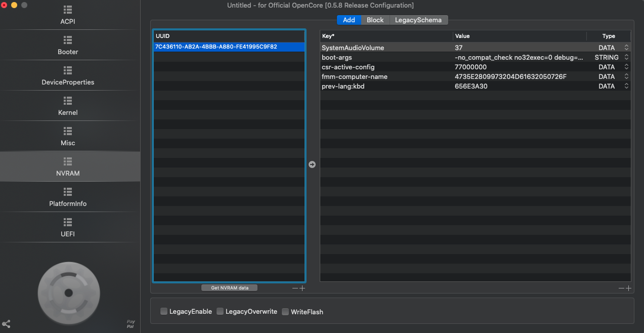Image resolution: width=644 pixels, height=333 pixels.
Task: Enable the LegacyEnable checkbox
Action: point(164,312)
